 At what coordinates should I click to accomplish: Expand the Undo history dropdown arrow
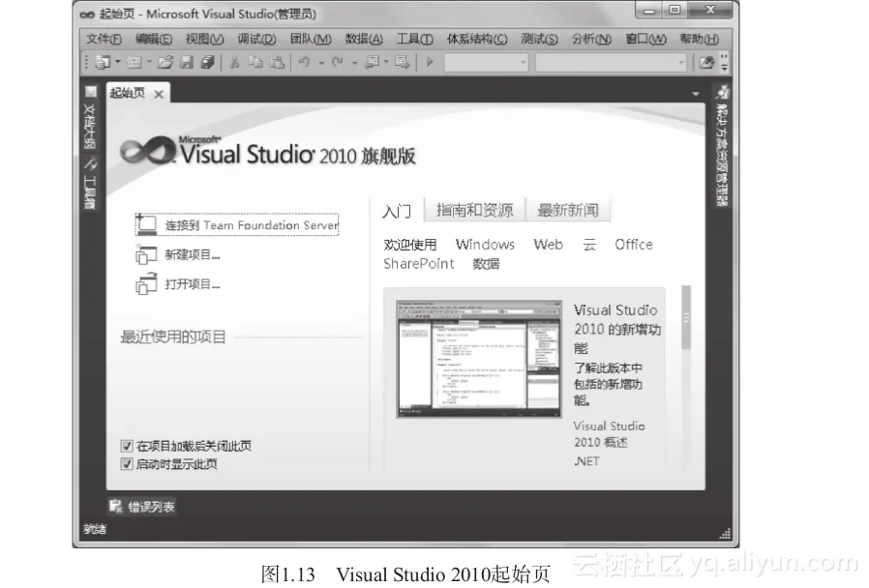tap(321, 63)
